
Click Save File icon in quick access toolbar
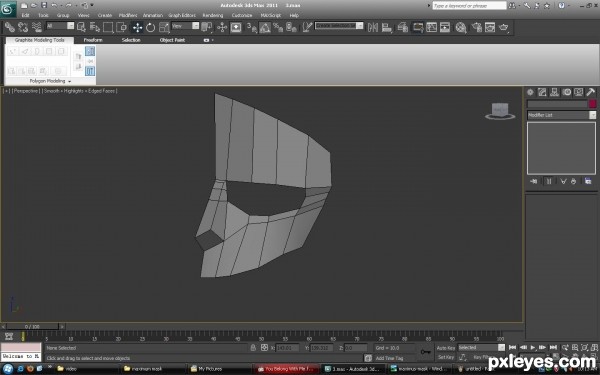pyautogui.click(x=44, y=5)
